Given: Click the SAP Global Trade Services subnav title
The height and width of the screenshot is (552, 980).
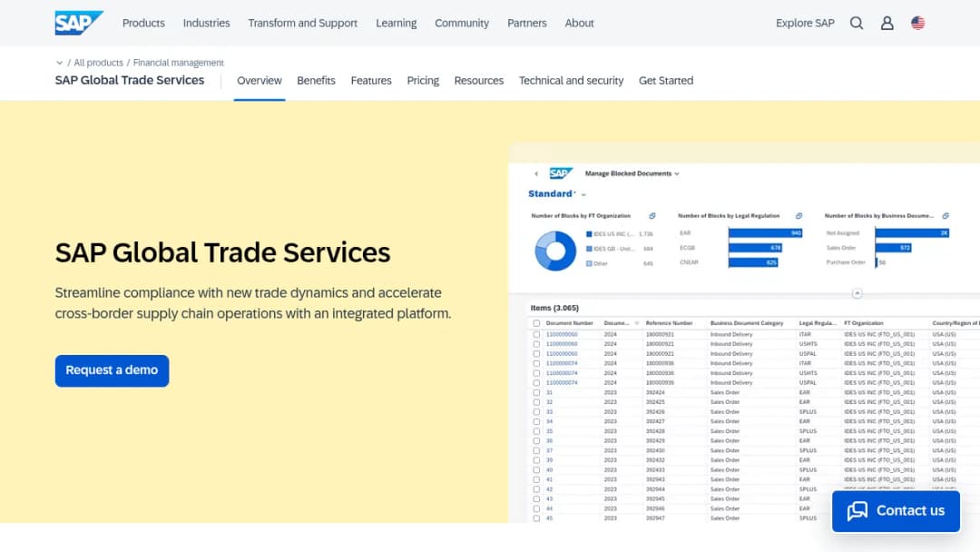Looking at the screenshot, I should [130, 80].
